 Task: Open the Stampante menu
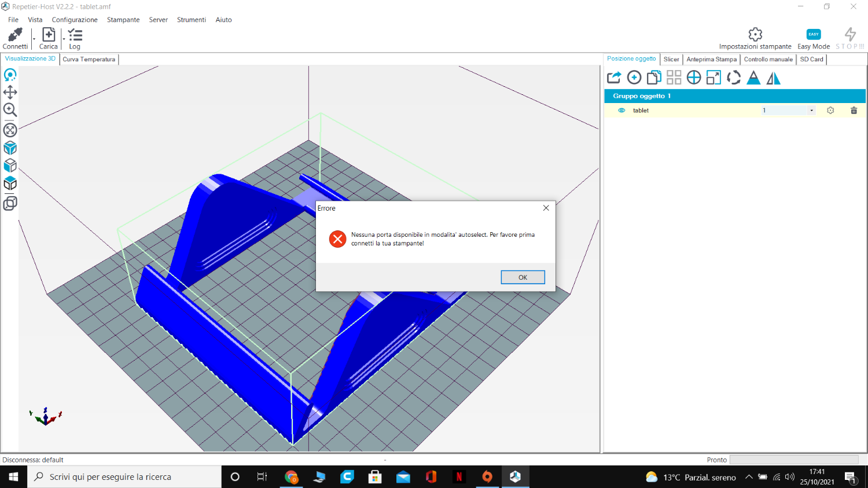(123, 20)
